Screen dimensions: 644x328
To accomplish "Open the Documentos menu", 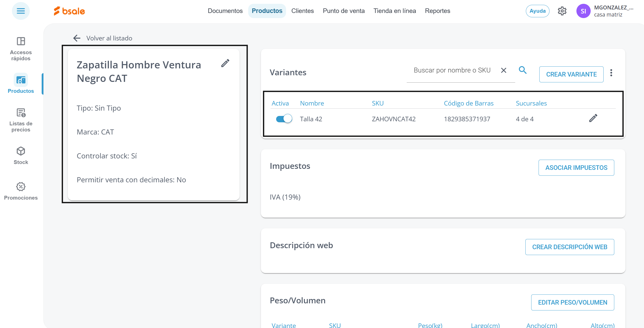I will click(x=225, y=11).
